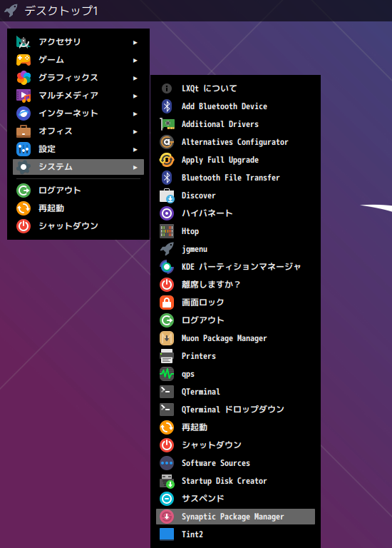Click the 'qps' label text
This screenshot has width=392, height=548.
pyautogui.click(x=187, y=375)
